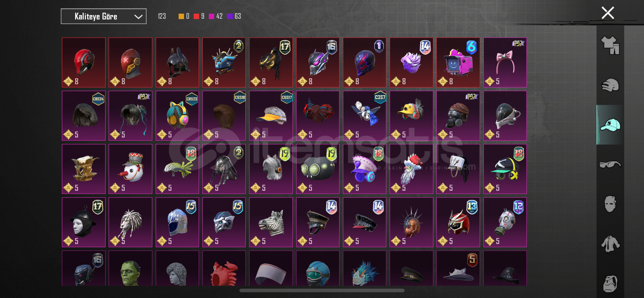Screen dimensions: 644x298
Task: Open the jacket clothing category
Action: (610, 244)
